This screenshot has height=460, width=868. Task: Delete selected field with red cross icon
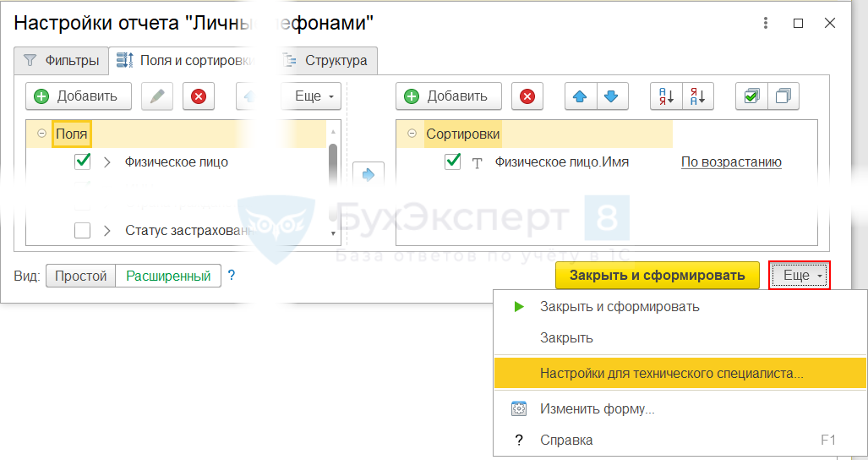(x=199, y=96)
